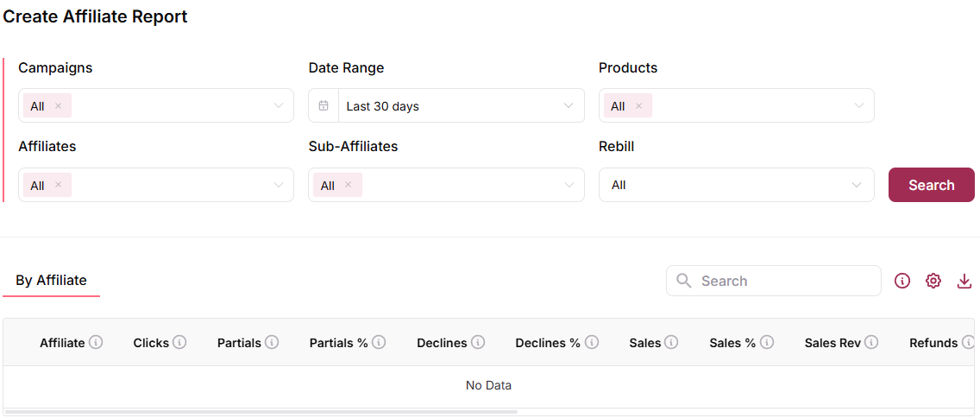Show info for Partials % column

[x=379, y=342]
